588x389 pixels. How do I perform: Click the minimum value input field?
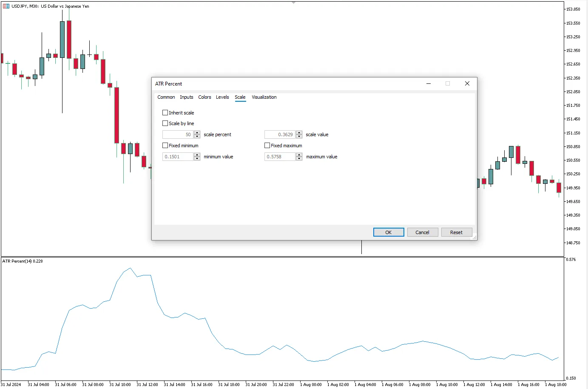pyautogui.click(x=178, y=157)
